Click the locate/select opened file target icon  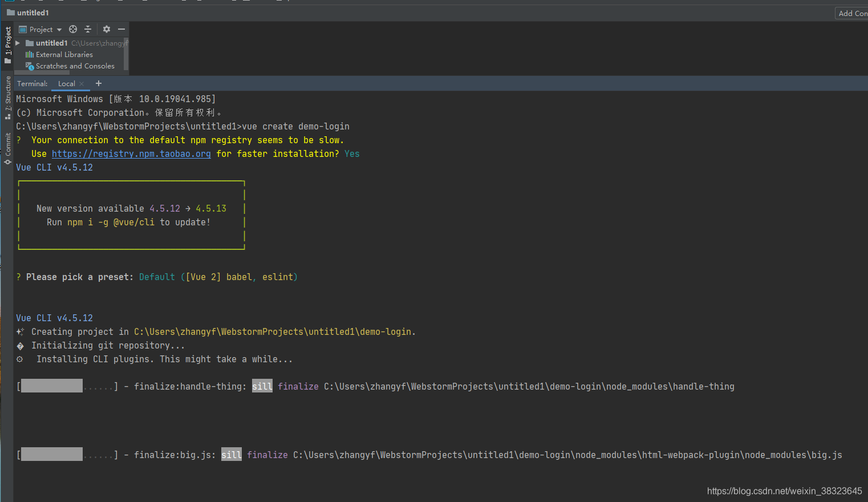[73, 29]
